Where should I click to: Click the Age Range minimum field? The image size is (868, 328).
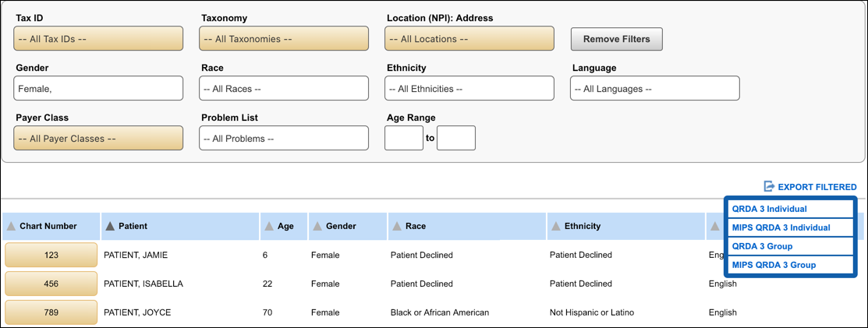point(404,138)
